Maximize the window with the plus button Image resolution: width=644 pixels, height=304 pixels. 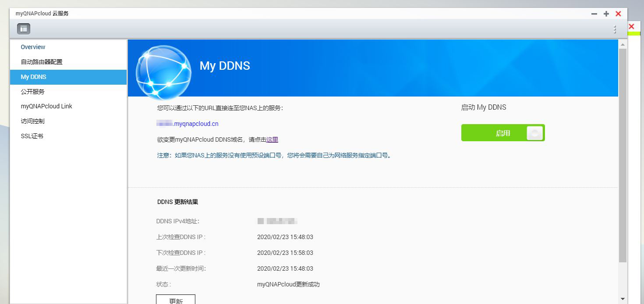[x=606, y=14]
